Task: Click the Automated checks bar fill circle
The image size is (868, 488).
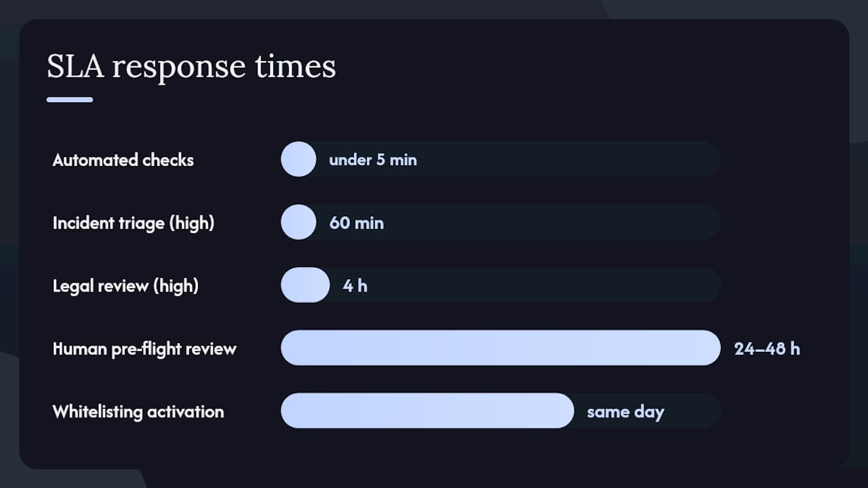Action: click(x=298, y=159)
